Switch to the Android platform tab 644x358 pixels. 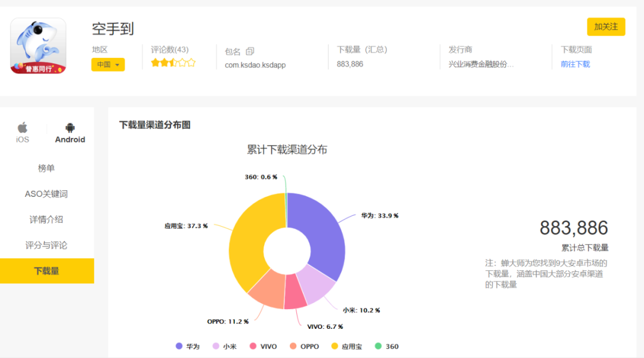coord(70,133)
